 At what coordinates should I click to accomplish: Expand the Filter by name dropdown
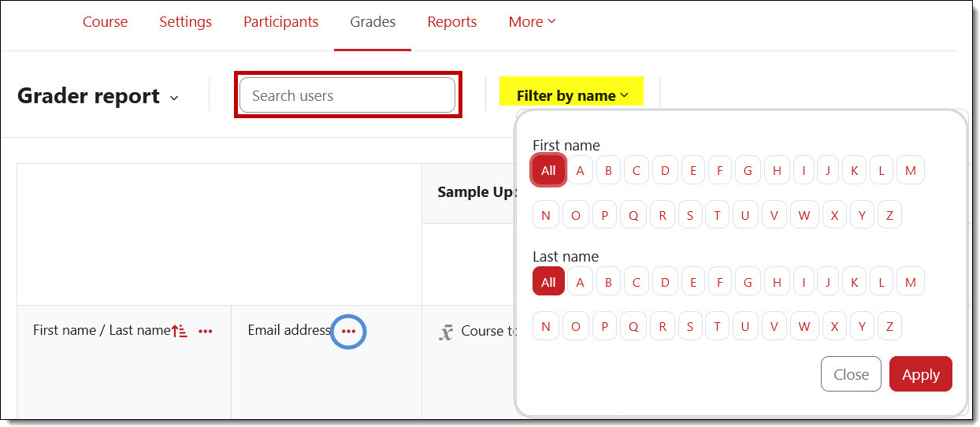[x=572, y=95]
